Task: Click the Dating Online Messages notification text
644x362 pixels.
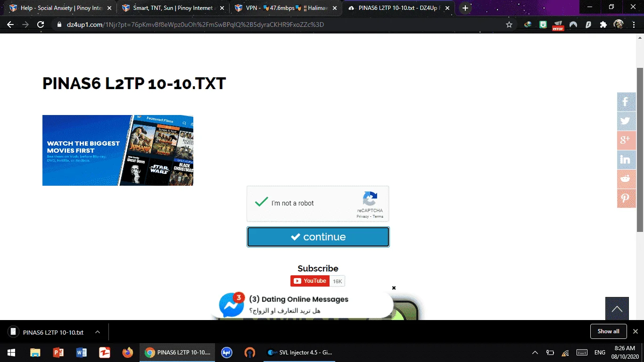Action: (x=298, y=299)
